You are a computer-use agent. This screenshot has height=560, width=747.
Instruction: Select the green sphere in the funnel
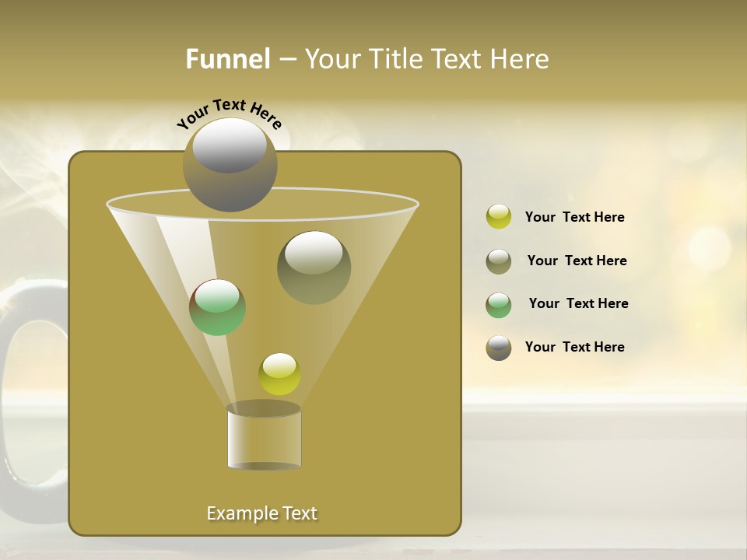pyautogui.click(x=220, y=310)
